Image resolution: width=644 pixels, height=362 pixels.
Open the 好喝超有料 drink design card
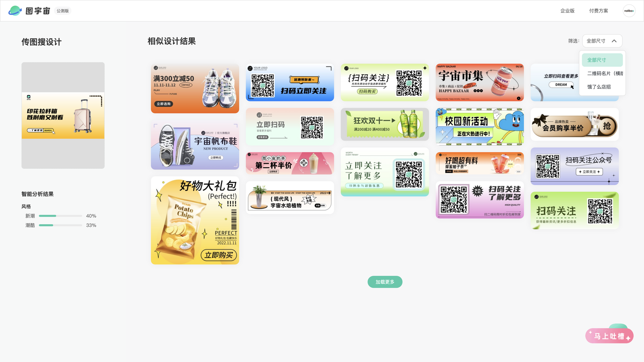(480, 163)
